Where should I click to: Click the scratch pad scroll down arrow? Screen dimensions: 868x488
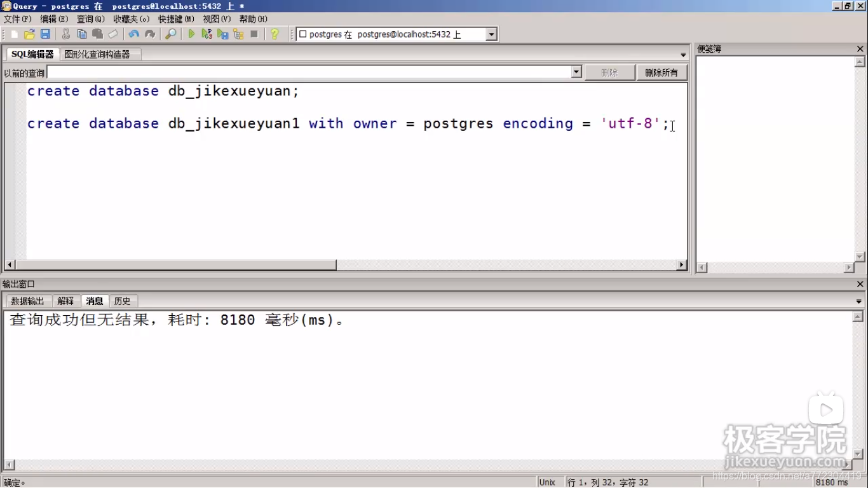tap(860, 257)
